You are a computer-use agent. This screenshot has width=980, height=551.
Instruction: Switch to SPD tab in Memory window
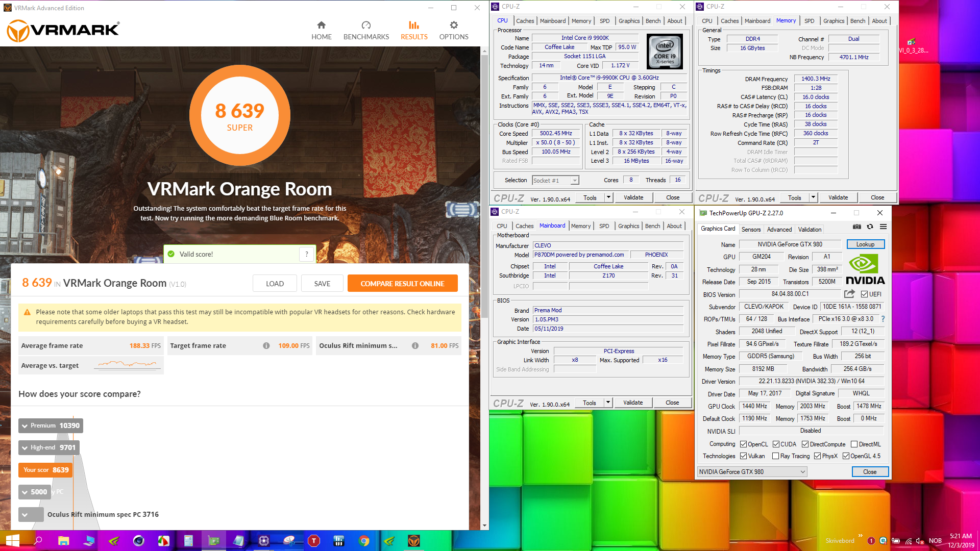tap(809, 21)
